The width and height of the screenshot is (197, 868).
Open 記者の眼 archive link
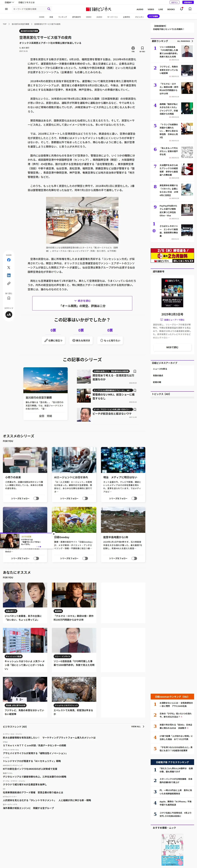point(157,382)
